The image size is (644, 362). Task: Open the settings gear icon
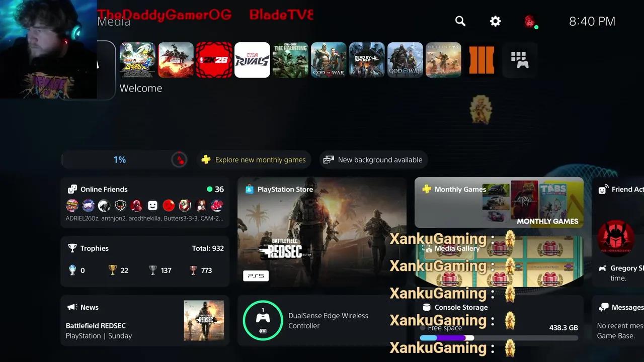[x=496, y=21]
